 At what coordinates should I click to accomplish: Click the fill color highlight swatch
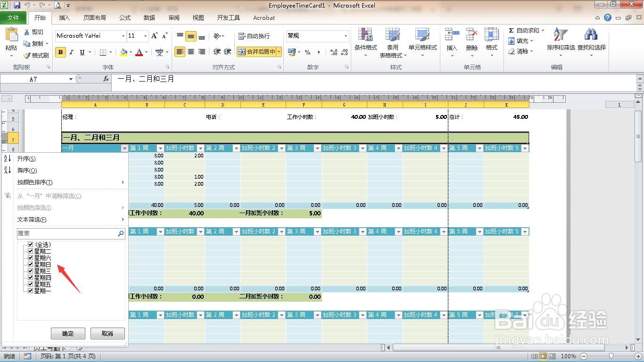coord(124,52)
